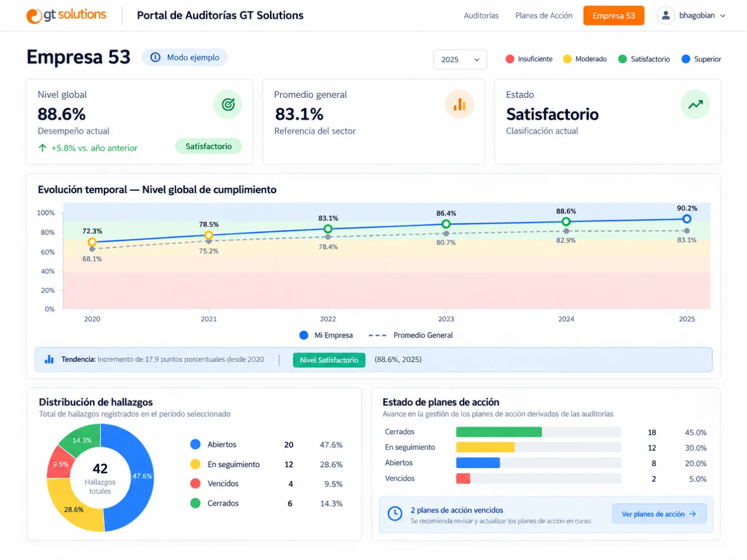This screenshot has width=747, height=560.
Task: Expand the bhagobian user menu chevron
Action: point(723,16)
